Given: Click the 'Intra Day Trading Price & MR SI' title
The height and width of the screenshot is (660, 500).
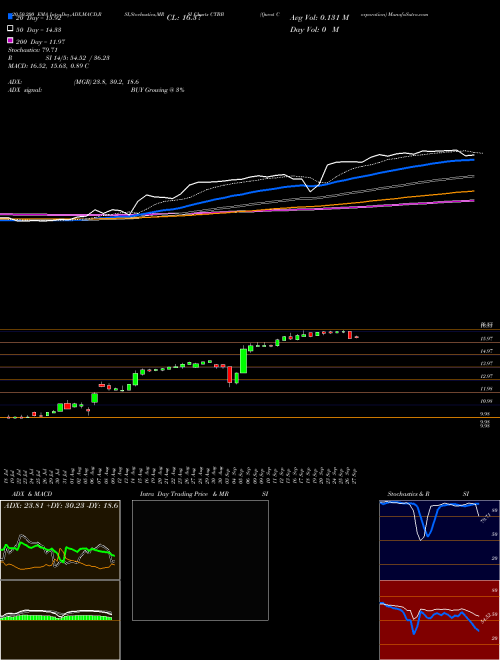Looking at the screenshot, I should click(x=204, y=494).
